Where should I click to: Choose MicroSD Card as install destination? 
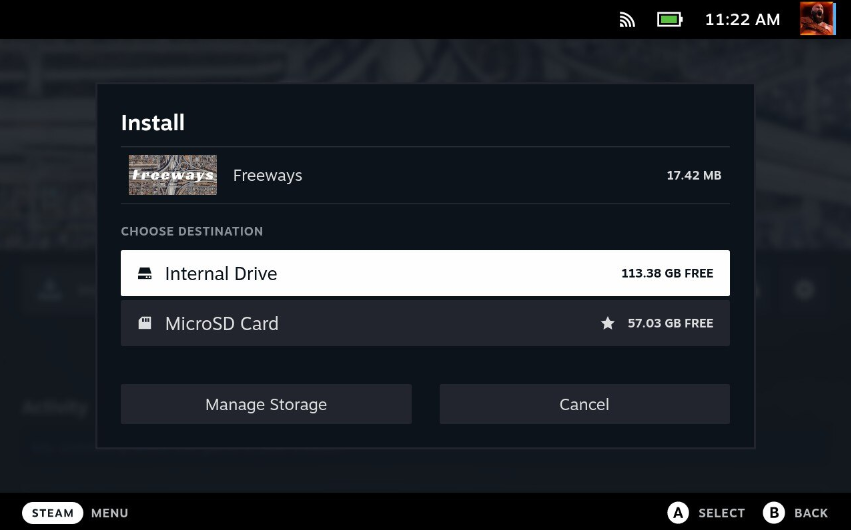click(x=425, y=323)
